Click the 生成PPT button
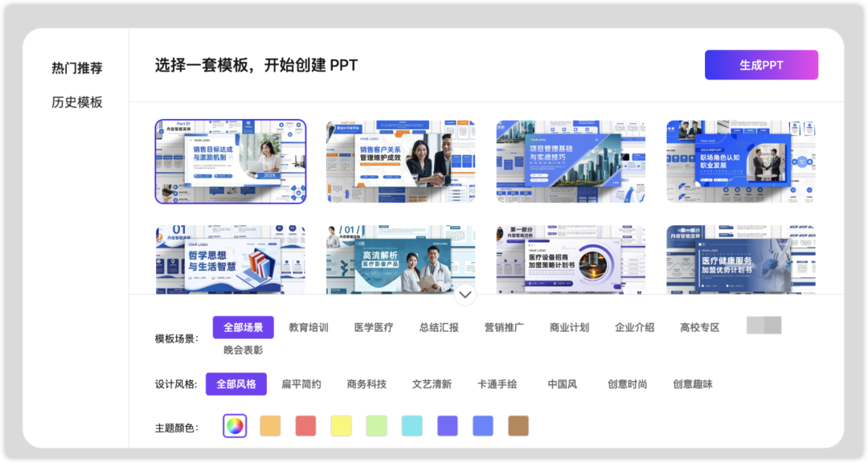 760,64
